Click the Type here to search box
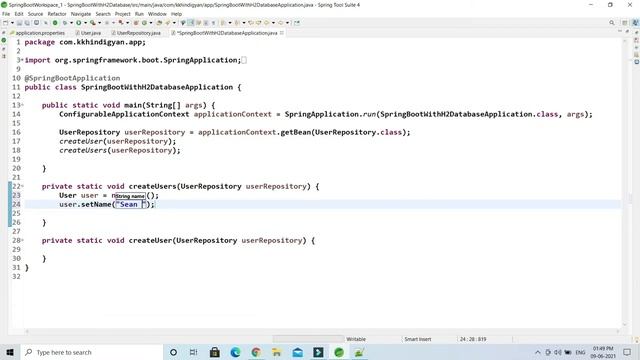The width and height of the screenshot is (640, 360). click(x=91, y=352)
